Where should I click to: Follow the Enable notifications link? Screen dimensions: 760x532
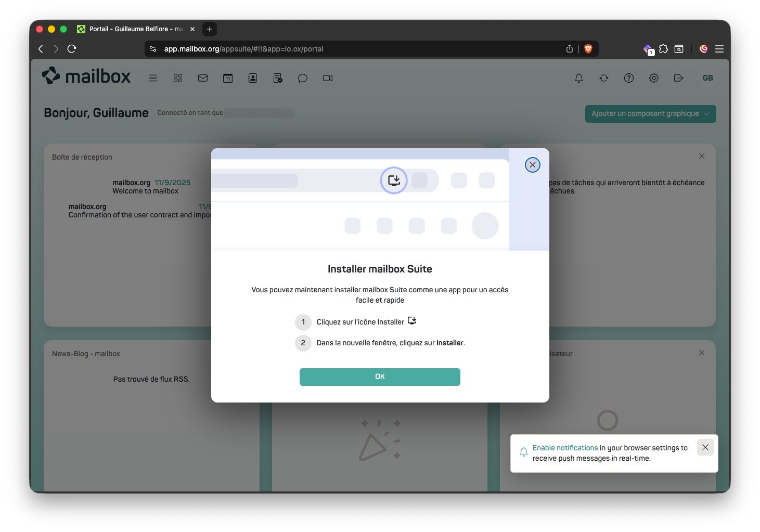point(565,448)
